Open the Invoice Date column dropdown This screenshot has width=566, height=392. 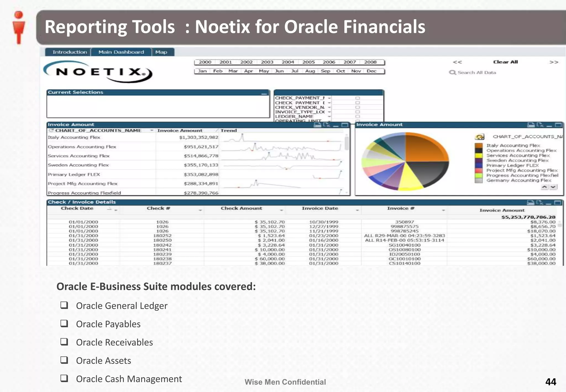pyautogui.click(x=357, y=211)
